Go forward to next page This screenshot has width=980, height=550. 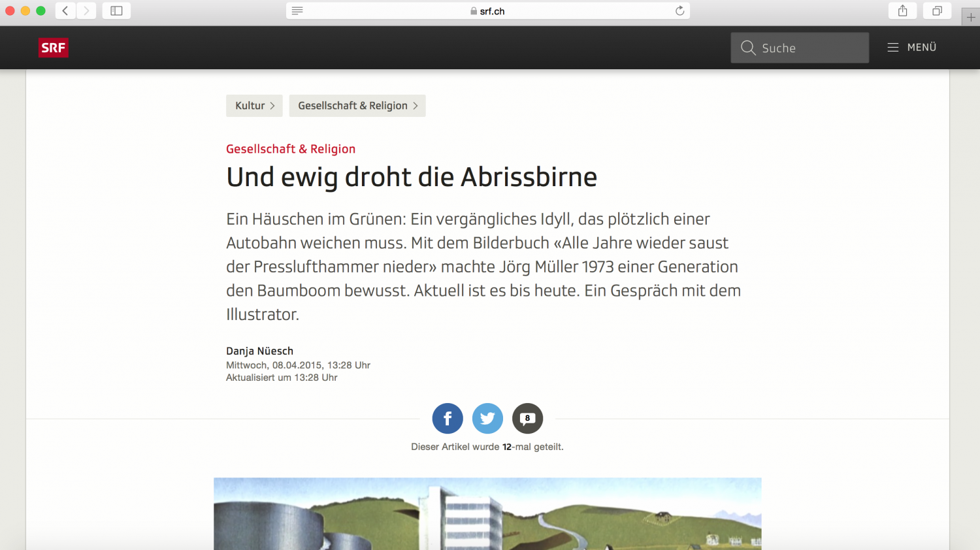coord(86,10)
